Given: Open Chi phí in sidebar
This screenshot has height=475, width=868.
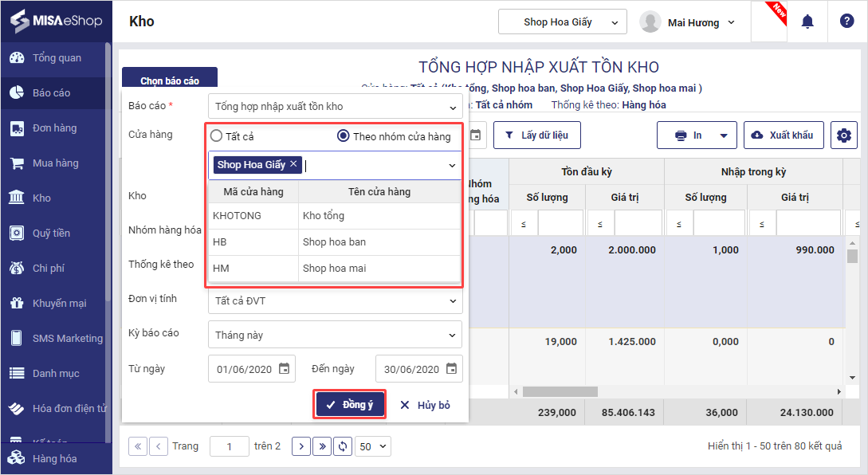Looking at the screenshot, I should (53, 268).
